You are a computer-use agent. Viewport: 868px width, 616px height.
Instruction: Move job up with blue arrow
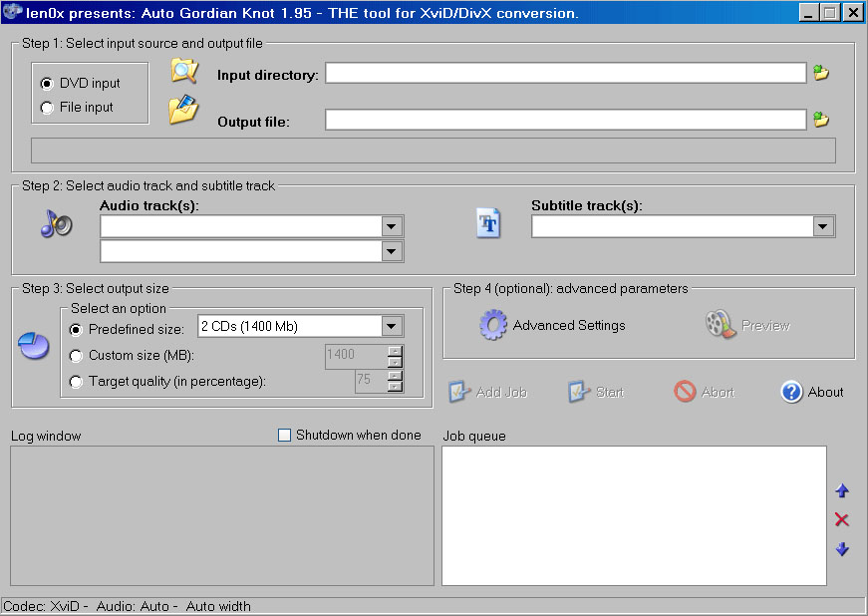coord(842,490)
